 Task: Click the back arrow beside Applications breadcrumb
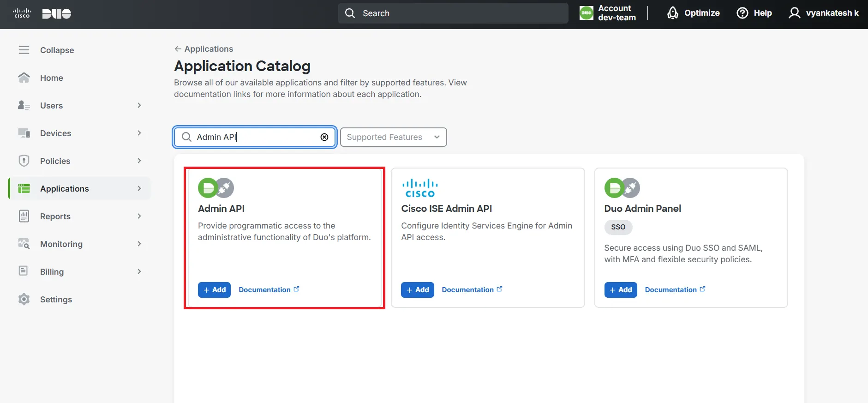pyautogui.click(x=178, y=49)
